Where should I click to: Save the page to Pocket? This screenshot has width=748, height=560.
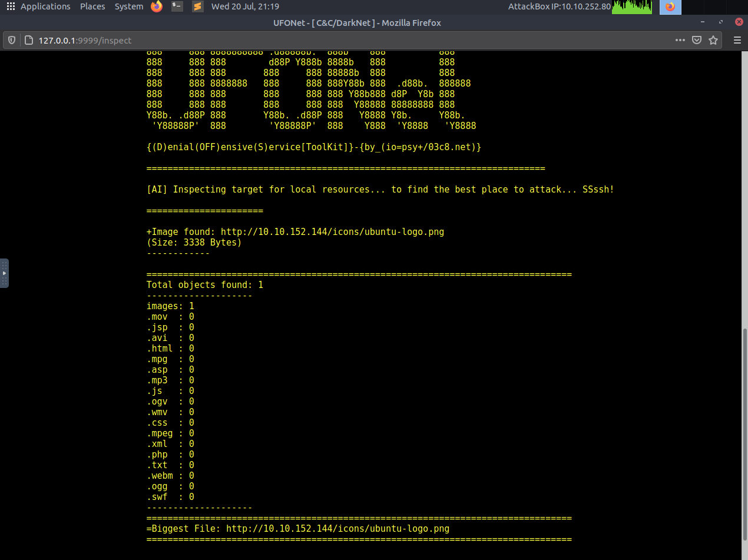click(x=697, y=40)
